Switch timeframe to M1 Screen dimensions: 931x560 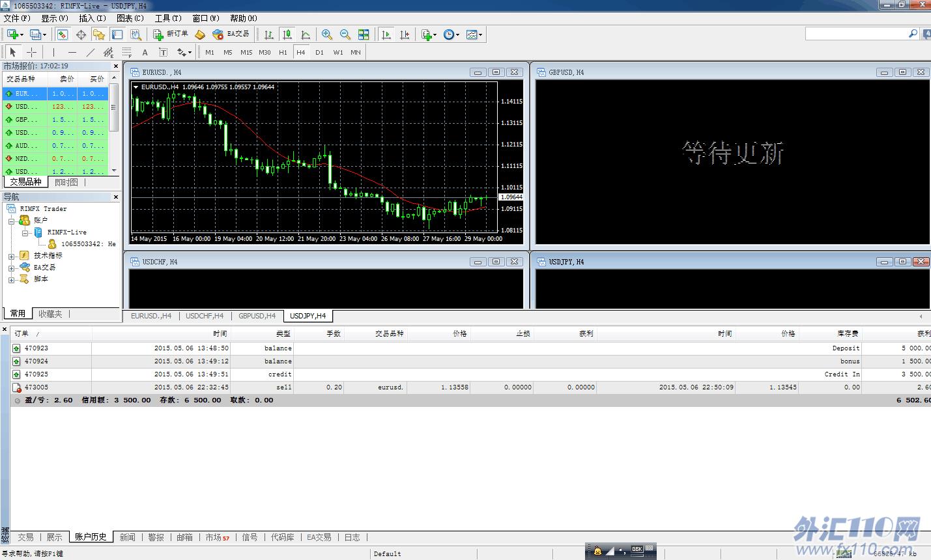pyautogui.click(x=210, y=52)
